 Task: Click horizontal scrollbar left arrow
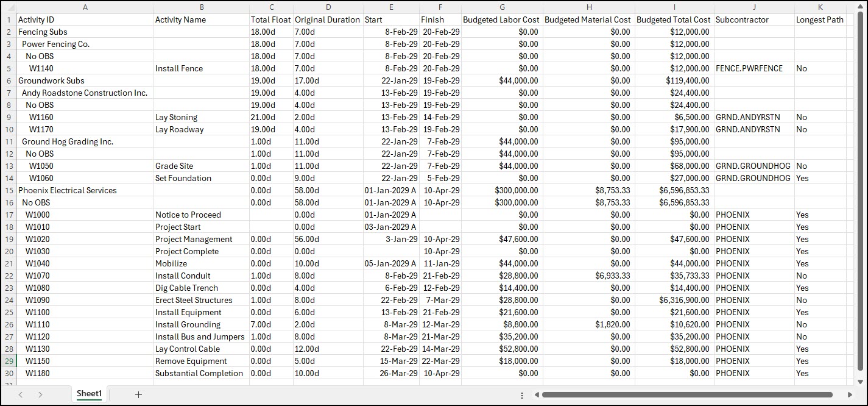[537, 395]
